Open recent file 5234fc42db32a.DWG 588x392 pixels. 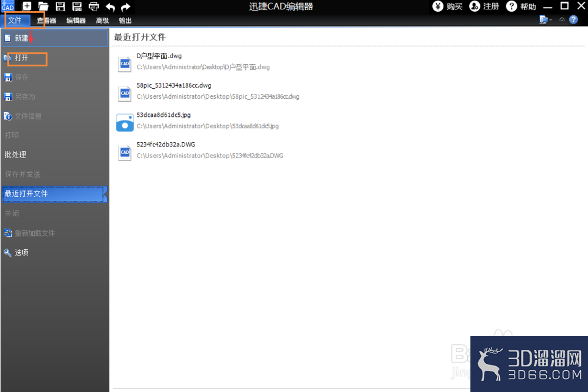click(x=166, y=145)
